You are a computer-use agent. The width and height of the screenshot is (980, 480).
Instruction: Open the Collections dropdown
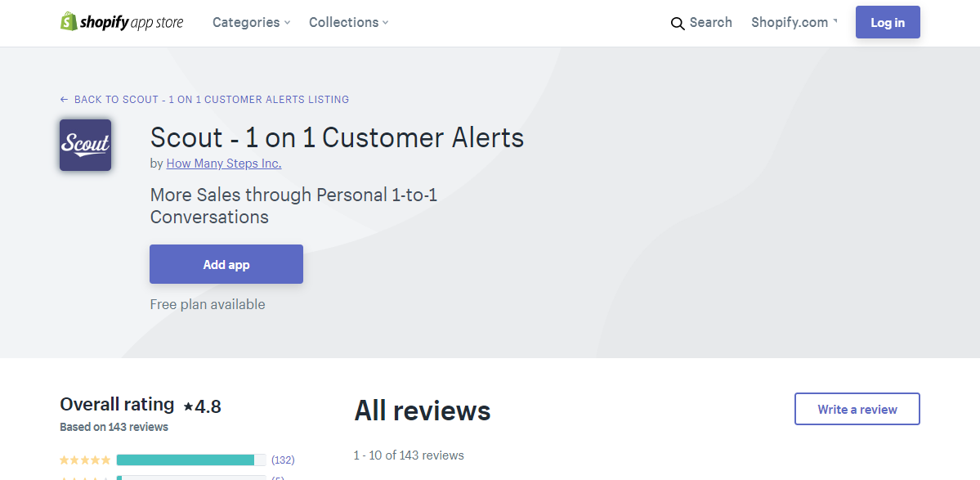pos(348,23)
